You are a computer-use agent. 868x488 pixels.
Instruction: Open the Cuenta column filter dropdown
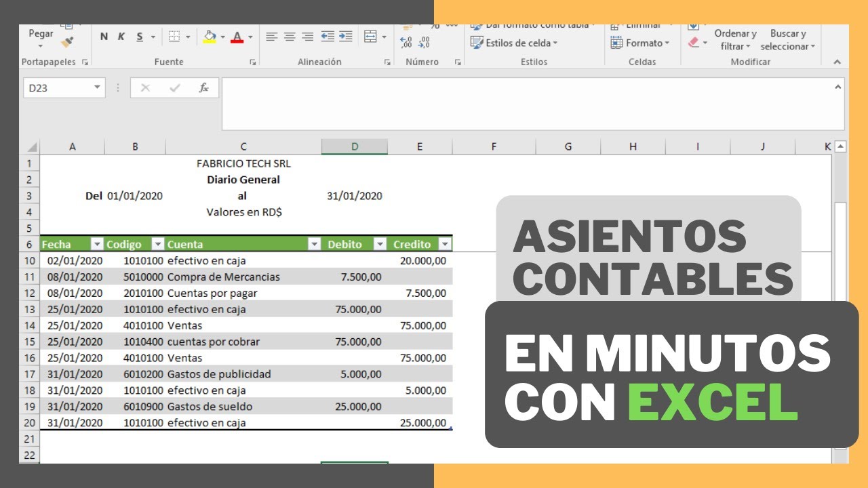point(314,244)
